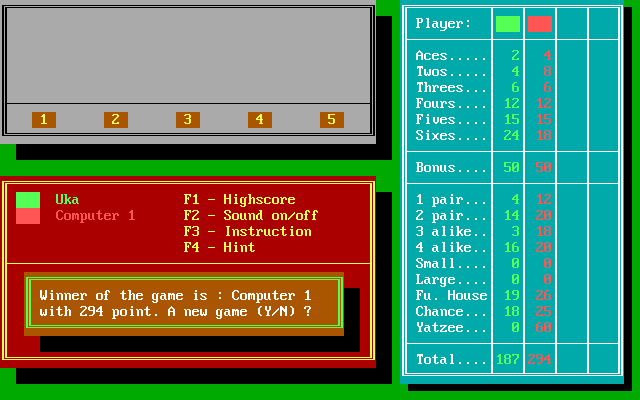Click dice slot number 2
640x400 pixels.
tap(116, 120)
